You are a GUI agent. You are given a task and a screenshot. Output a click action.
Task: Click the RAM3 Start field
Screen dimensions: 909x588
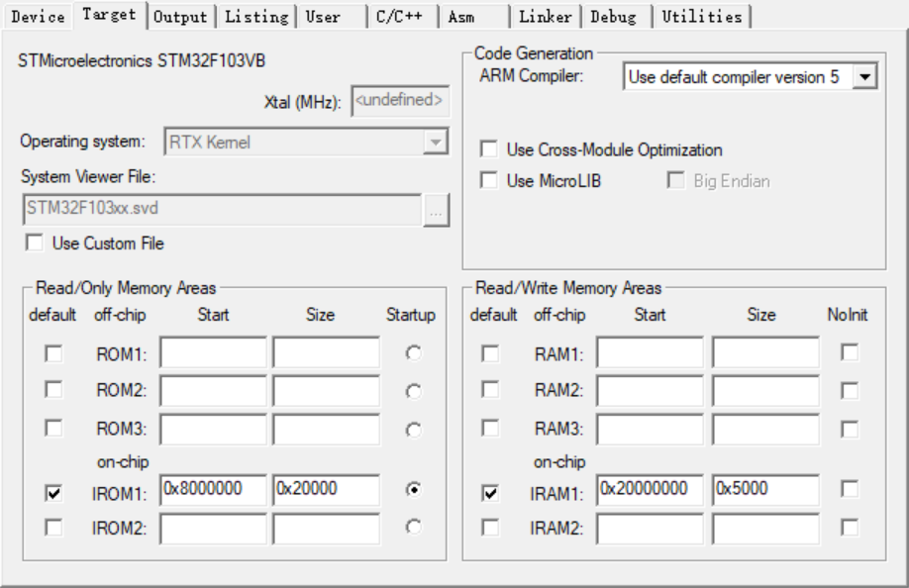(650, 430)
